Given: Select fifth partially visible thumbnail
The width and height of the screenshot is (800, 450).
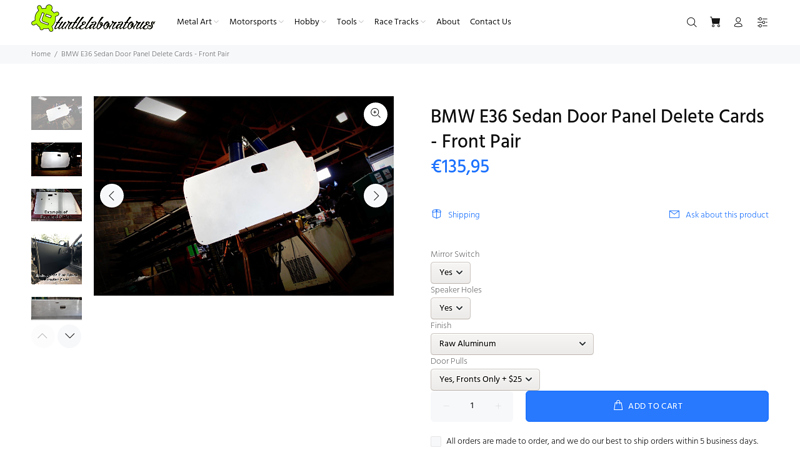Looking at the screenshot, I should (56, 308).
